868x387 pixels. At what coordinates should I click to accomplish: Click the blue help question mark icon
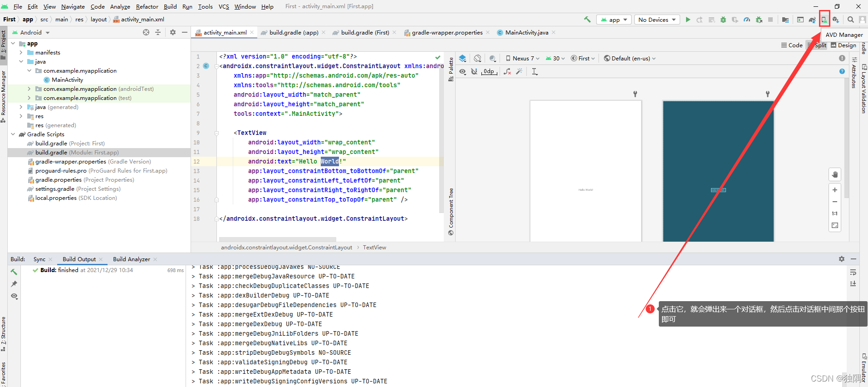coord(842,71)
